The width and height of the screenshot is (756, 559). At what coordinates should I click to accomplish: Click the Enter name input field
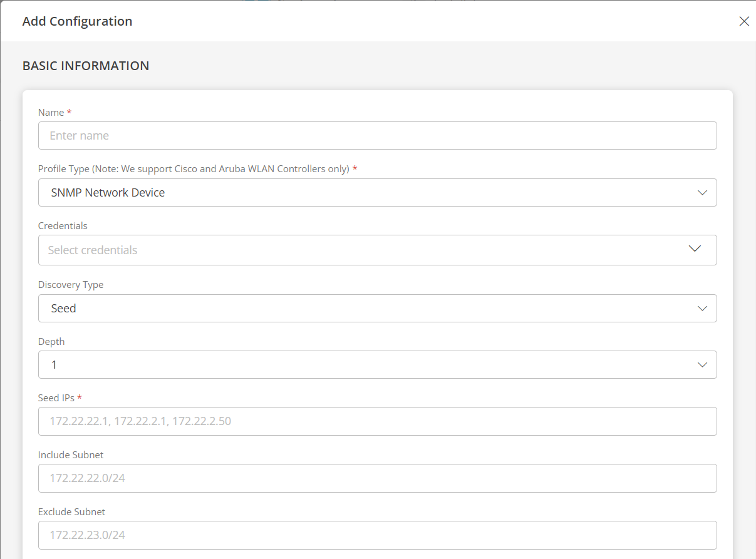point(376,135)
